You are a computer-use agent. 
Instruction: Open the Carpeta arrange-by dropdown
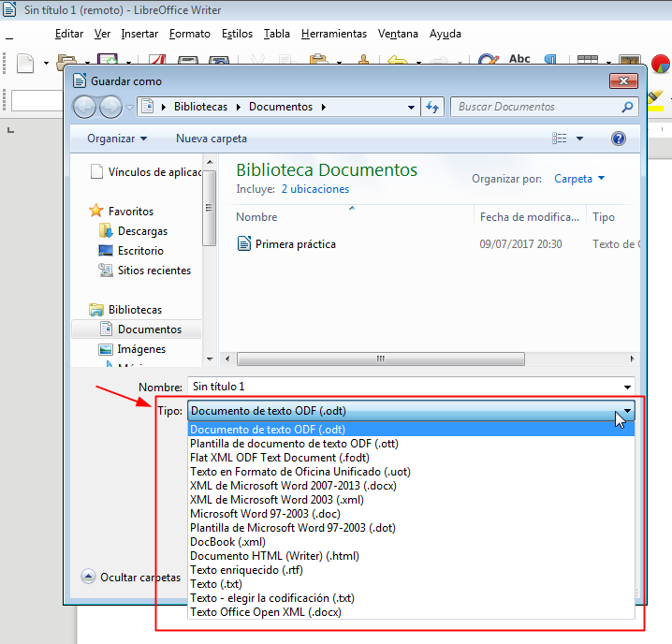point(579,178)
